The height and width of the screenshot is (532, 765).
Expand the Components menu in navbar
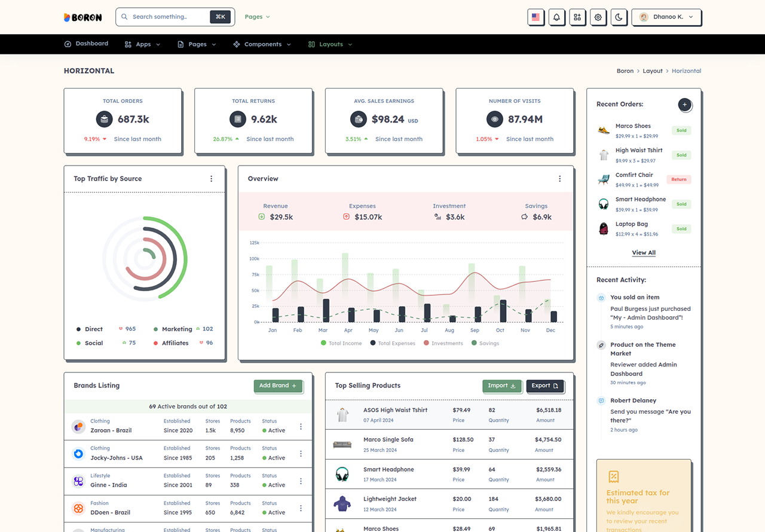tap(262, 44)
